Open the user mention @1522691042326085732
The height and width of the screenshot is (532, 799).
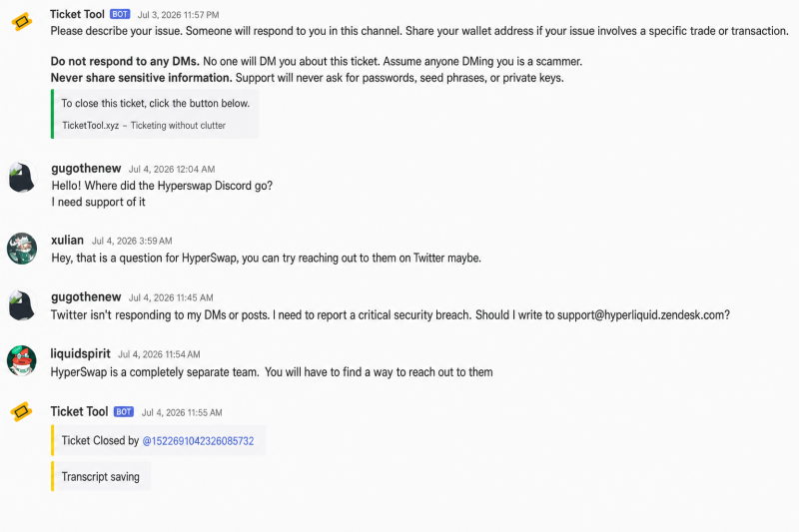click(198, 441)
